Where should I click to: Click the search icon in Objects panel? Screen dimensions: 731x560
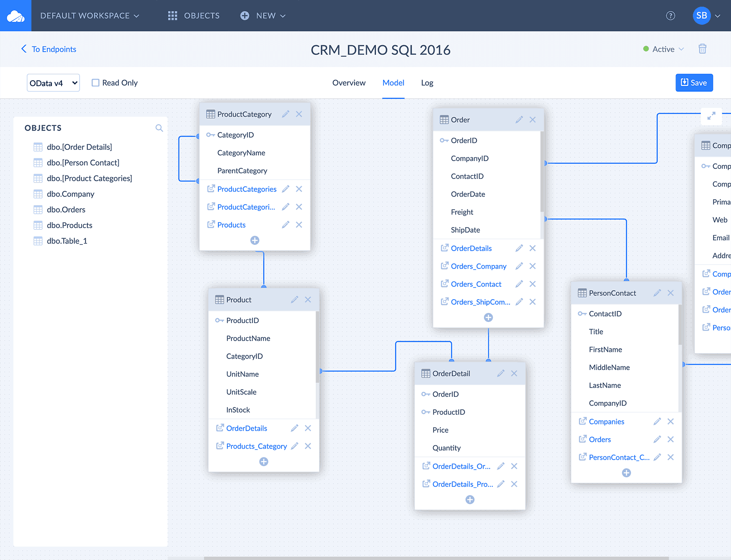coord(159,128)
